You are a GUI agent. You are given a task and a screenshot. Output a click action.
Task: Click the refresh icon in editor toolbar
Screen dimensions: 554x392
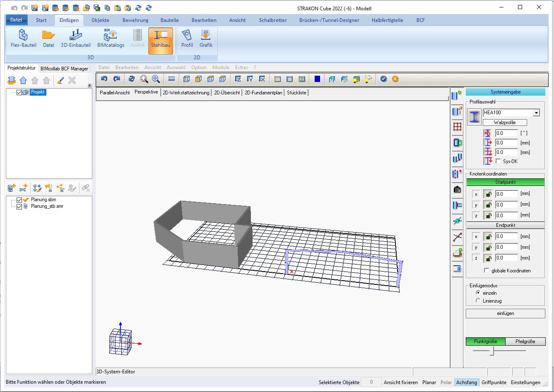pyautogui.click(x=132, y=79)
